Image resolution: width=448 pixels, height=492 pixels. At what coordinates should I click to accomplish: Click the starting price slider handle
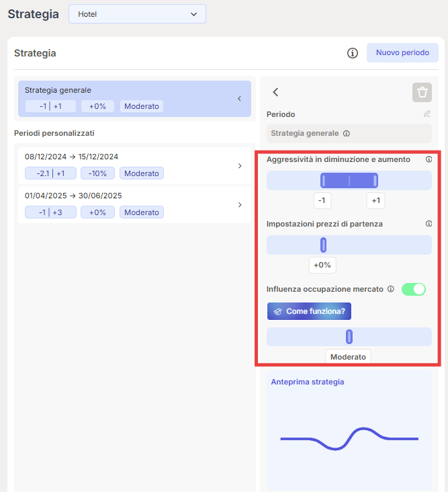click(x=323, y=245)
